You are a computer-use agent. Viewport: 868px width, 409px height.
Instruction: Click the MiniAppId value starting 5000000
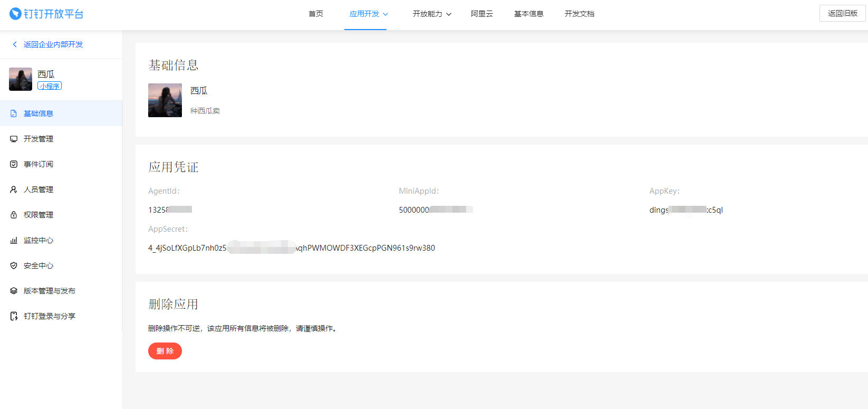coord(436,210)
